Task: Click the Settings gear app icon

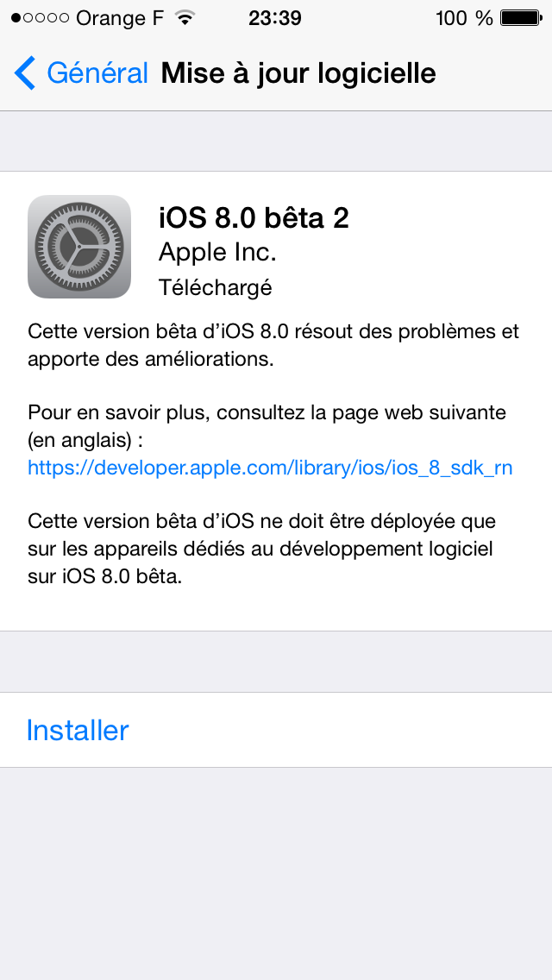Action: [79, 247]
